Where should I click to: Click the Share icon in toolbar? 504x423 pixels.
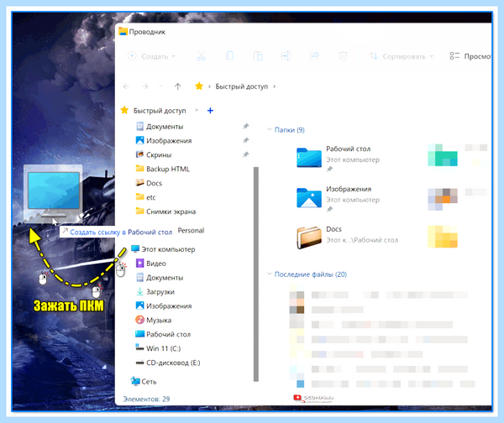point(314,56)
